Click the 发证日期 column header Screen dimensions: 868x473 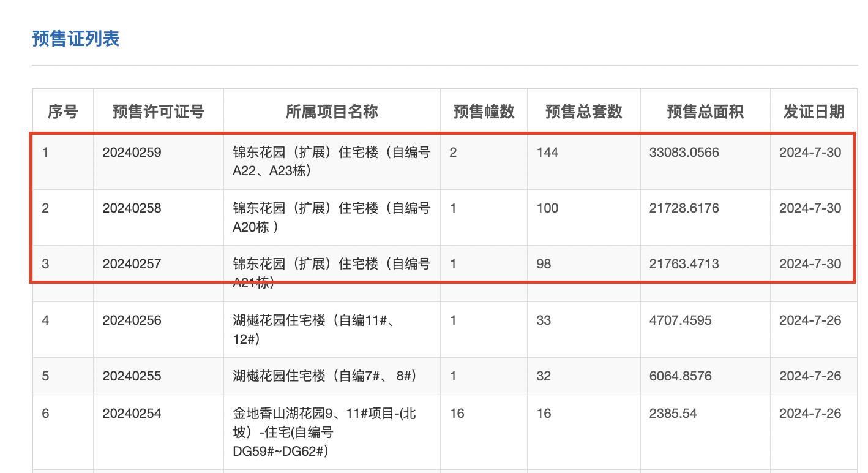point(814,112)
